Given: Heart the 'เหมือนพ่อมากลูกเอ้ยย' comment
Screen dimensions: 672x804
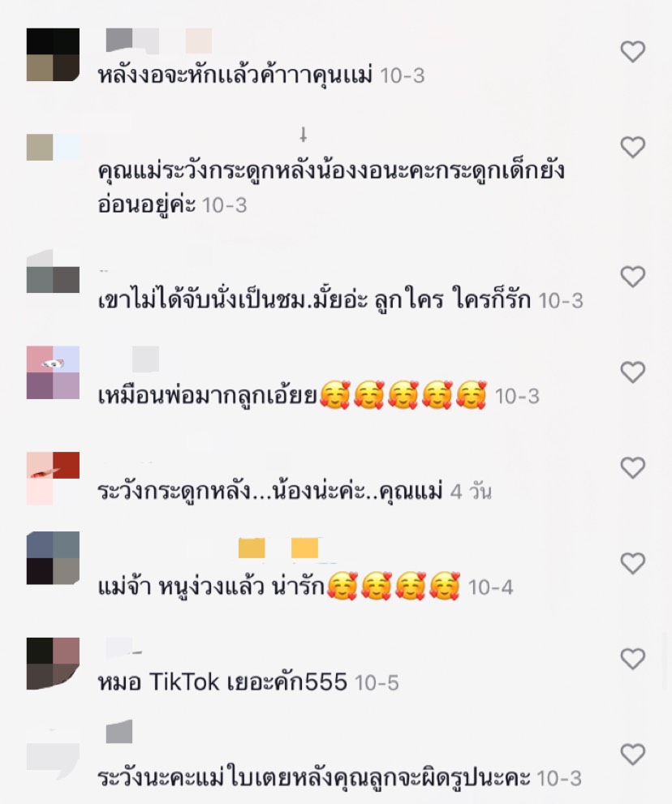Looking at the screenshot, I should coord(632,372).
